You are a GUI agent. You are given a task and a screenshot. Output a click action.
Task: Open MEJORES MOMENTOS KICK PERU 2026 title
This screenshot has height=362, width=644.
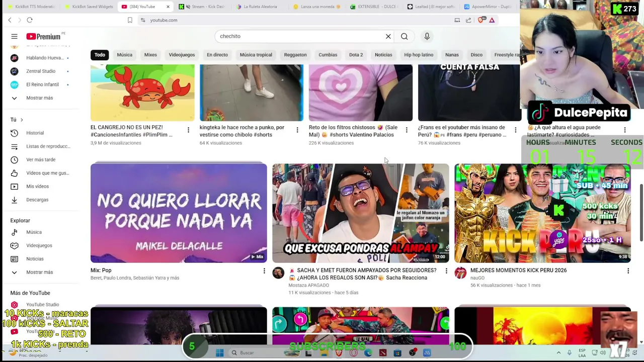(518, 270)
